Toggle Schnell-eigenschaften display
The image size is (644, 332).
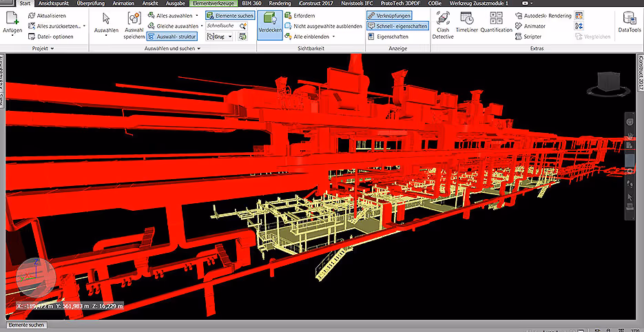coord(397,25)
